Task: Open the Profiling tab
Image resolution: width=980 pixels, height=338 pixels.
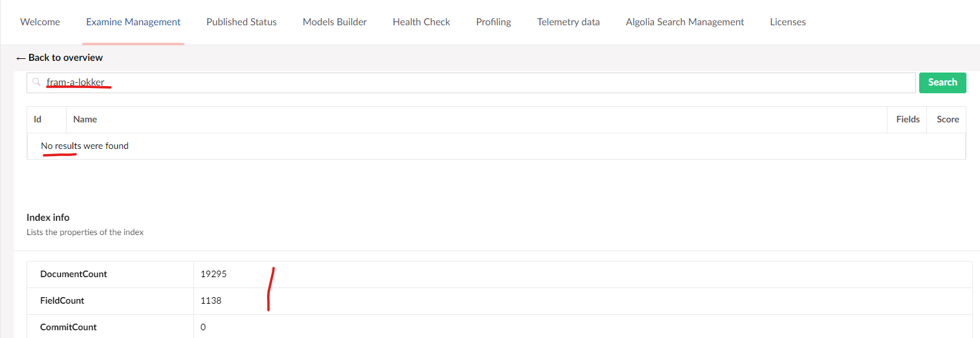Action: [494, 22]
